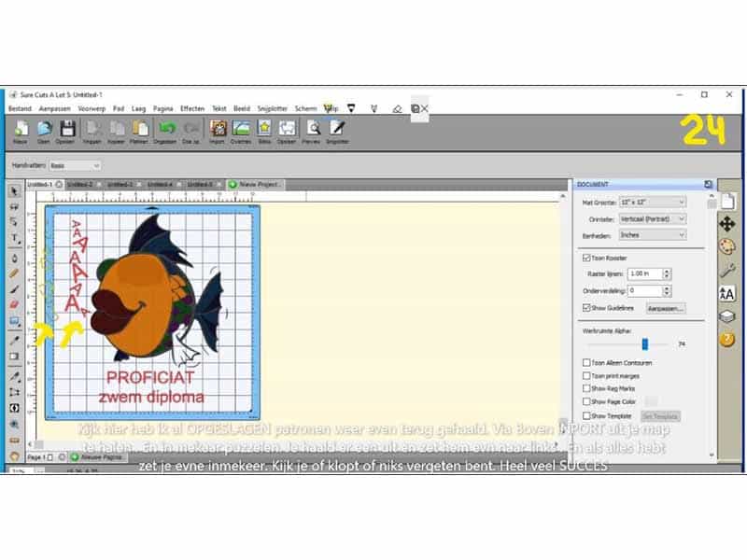This screenshot has height=560, width=747.
Task: Click the Nieuw Project button
Action: pos(255,184)
